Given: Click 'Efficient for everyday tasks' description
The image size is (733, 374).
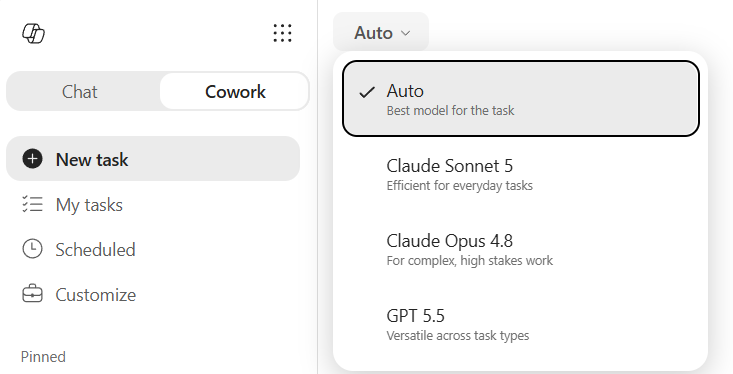Looking at the screenshot, I should tap(460, 186).
